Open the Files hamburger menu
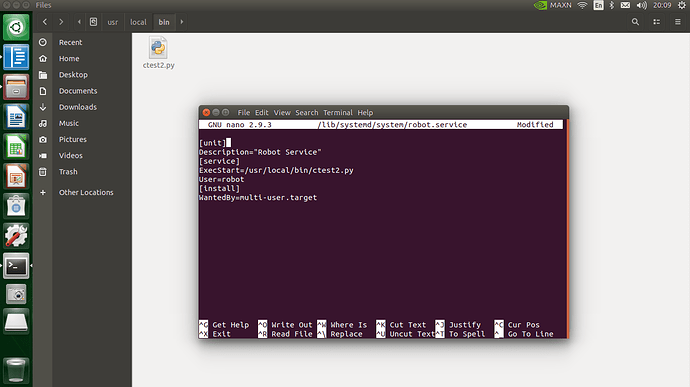690x387 pixels. pos(678,22)
